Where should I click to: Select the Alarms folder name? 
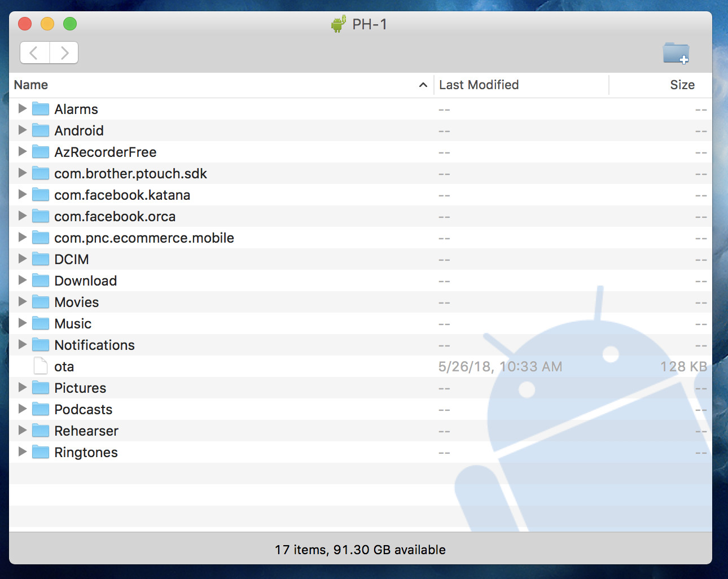(76, 109)
